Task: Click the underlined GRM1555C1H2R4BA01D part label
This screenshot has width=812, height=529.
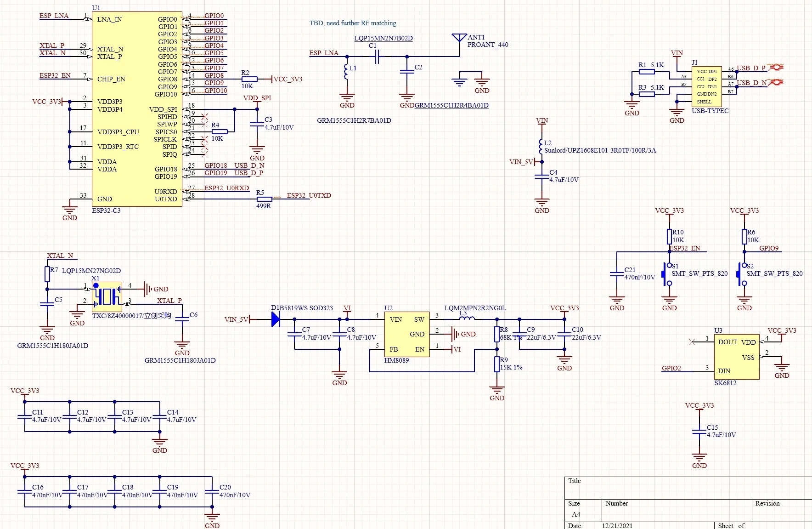Action: (x=451, y=105)
